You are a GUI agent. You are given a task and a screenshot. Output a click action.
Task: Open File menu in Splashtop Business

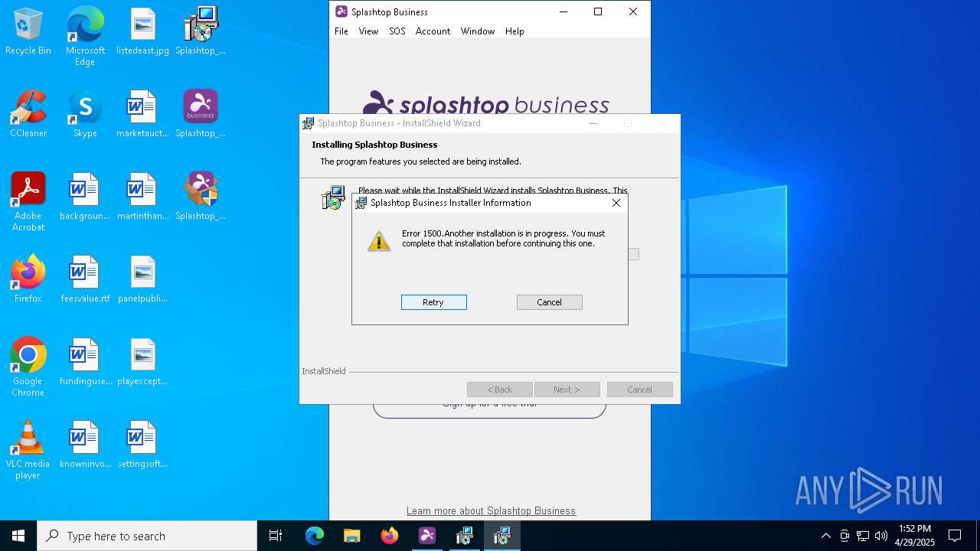coord(341,31)
